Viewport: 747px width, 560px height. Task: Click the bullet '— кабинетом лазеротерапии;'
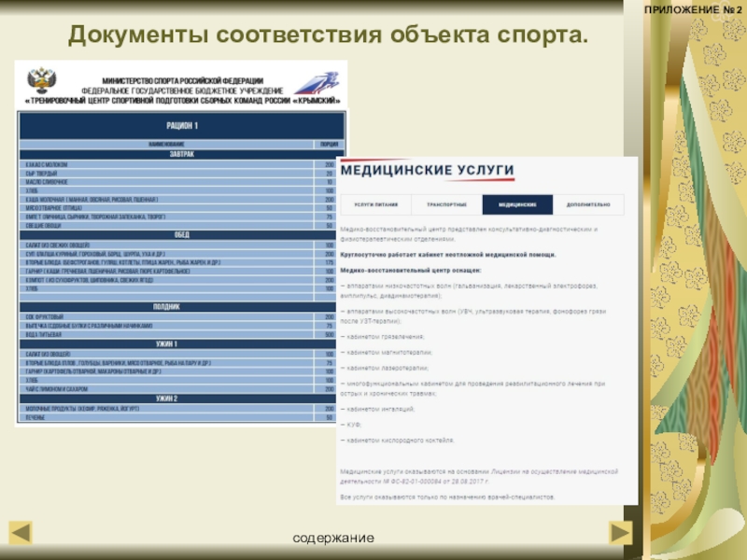(x=385, y=368)
